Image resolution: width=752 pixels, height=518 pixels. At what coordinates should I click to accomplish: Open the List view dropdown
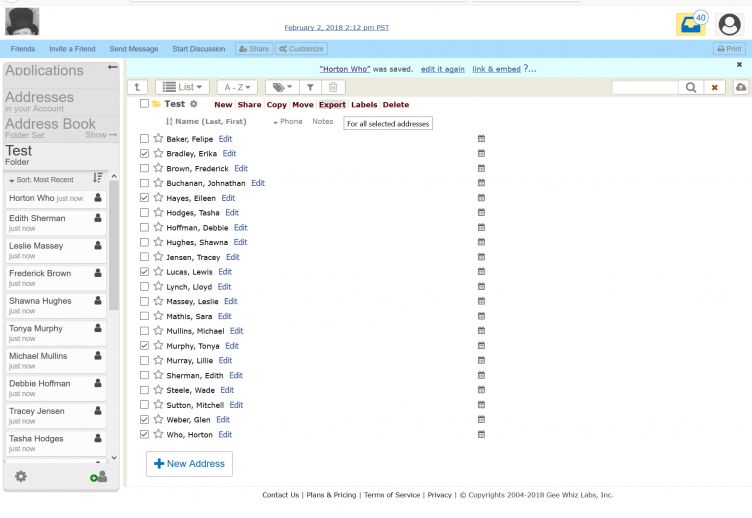(x=182, y=88)
